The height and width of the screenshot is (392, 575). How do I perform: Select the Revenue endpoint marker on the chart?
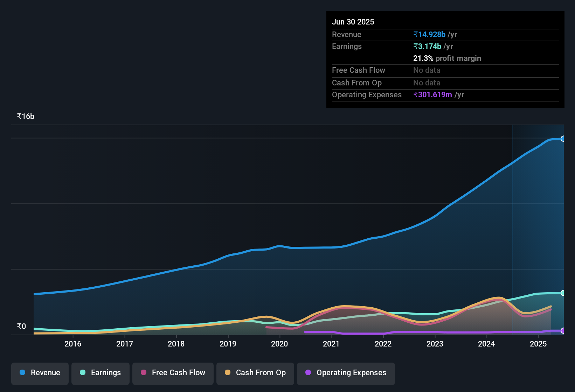point(563,139)
